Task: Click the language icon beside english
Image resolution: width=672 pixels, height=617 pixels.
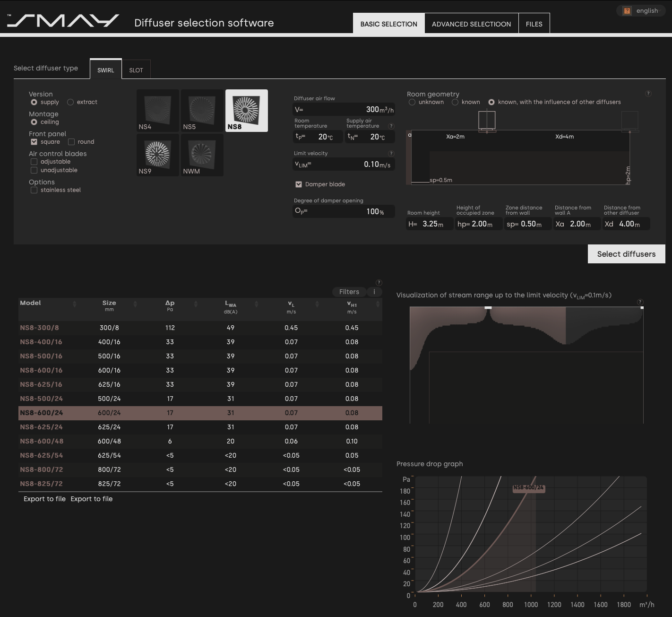Action: 627,11
